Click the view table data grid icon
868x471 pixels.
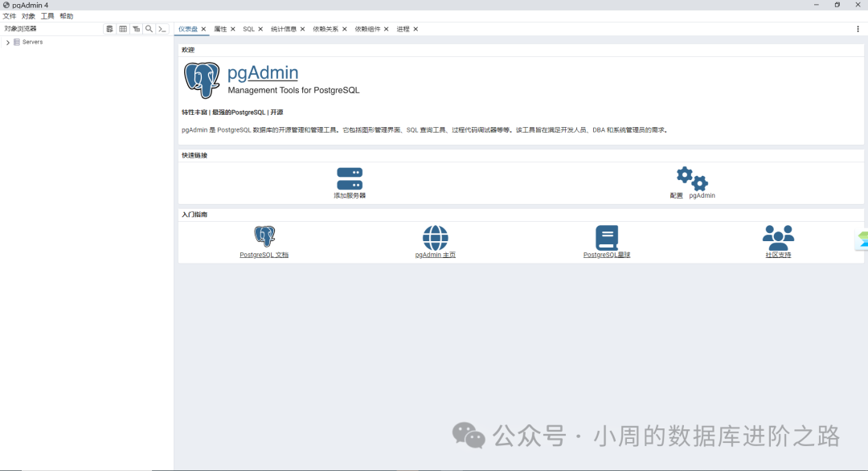point(122,28)
